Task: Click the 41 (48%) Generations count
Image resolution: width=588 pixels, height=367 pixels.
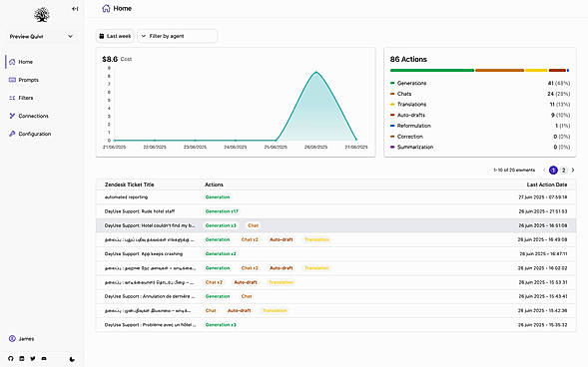Action: tap(559, 83)
